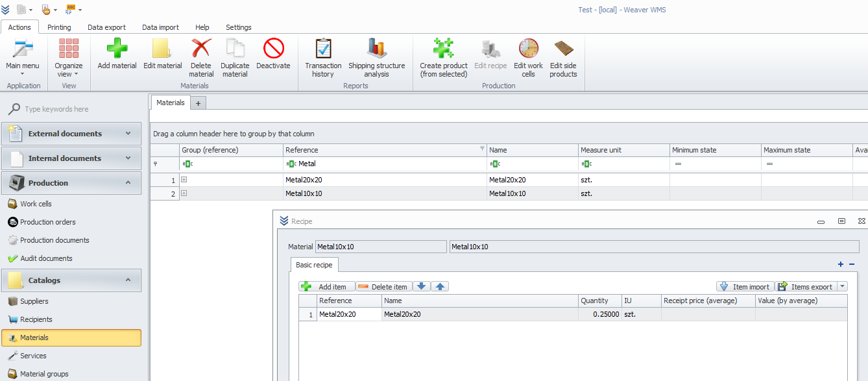Click the Delete item button

tap(384, 286)
